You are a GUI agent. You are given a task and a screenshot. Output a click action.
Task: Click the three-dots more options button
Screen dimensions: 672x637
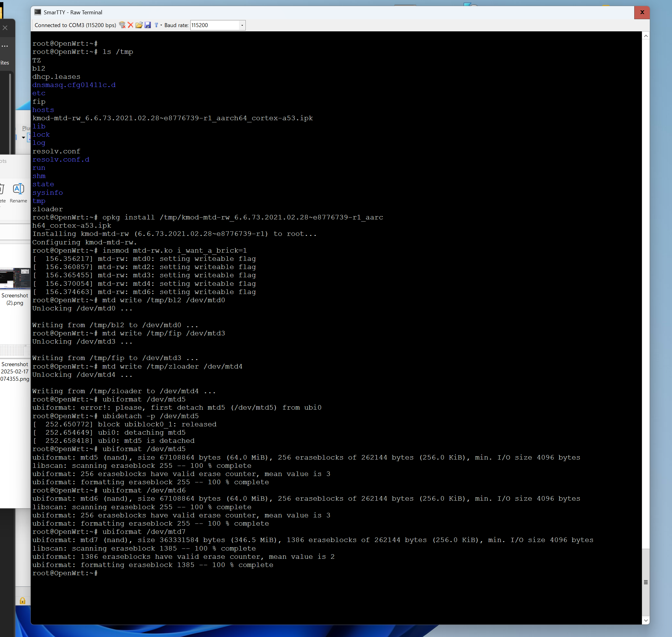(5, 46)
